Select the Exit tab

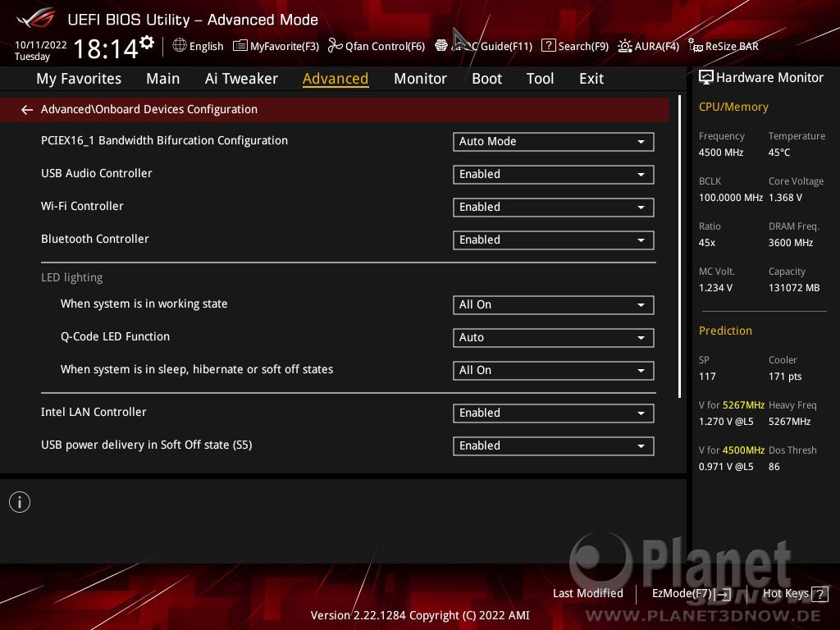591,79
